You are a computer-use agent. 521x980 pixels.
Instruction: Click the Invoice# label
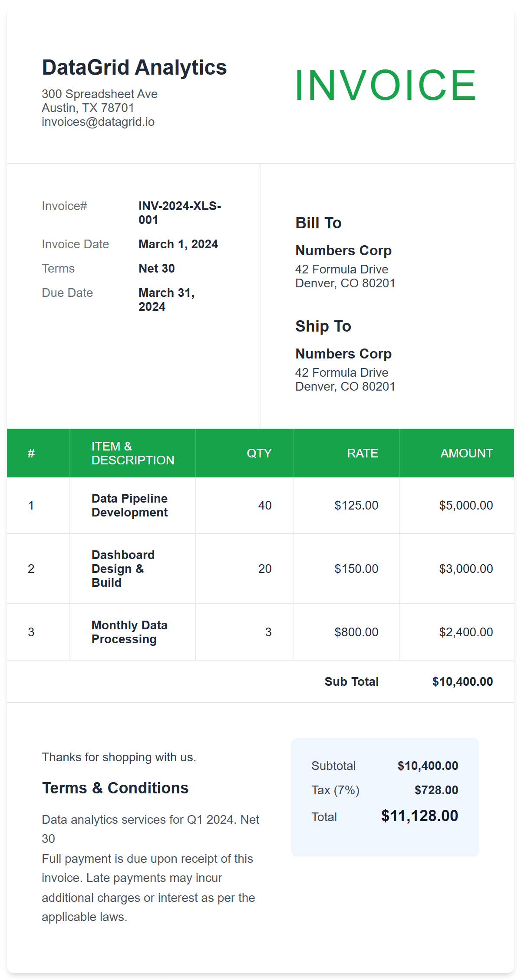pos(64,206)
